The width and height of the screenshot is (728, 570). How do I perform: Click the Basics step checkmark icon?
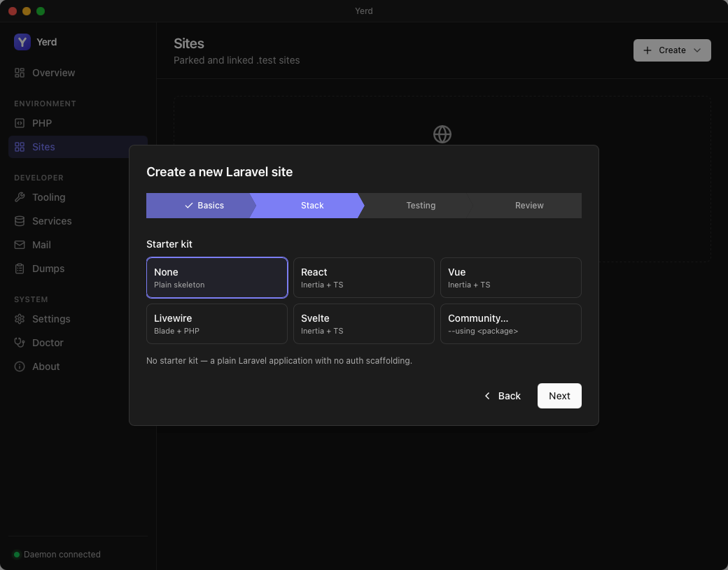(x=189, y=206)
